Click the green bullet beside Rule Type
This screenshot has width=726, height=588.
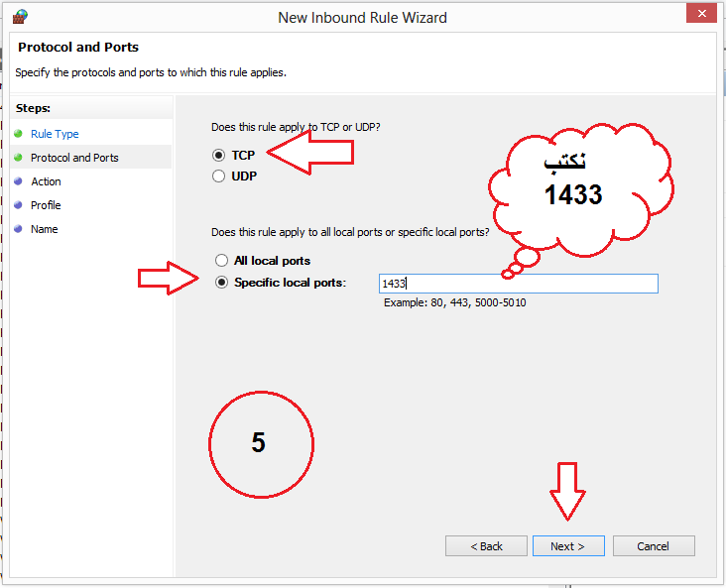pyautogui.click(x=19, y=134)
